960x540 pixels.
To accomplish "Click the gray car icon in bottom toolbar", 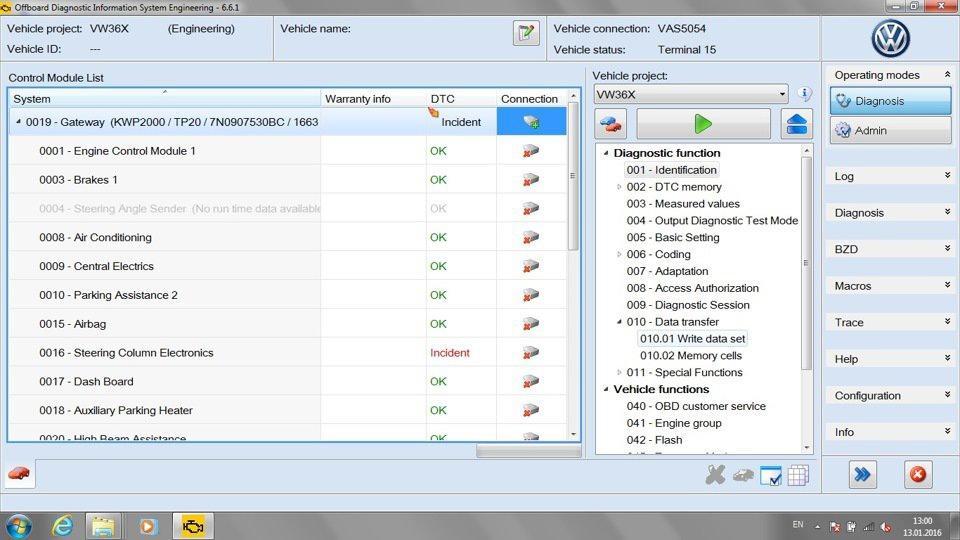I will click(x=743, y=474).
